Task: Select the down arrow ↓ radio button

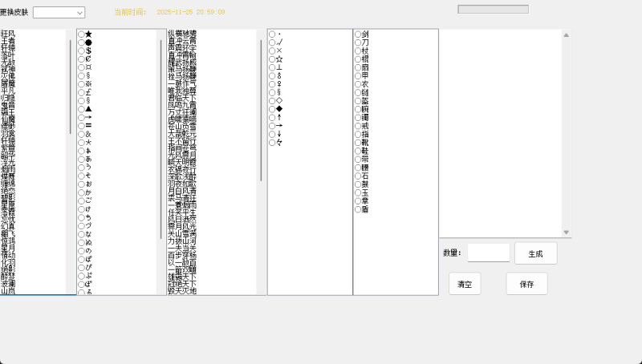Action: point(272,134)
